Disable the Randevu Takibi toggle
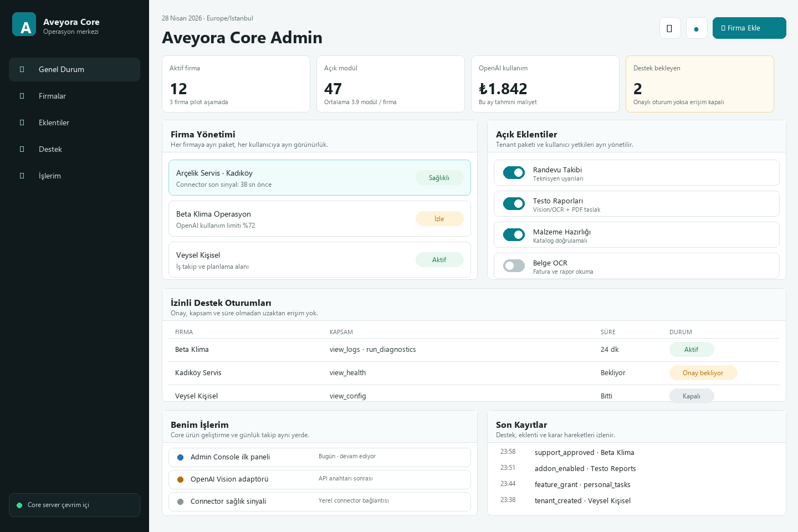Screen dimensions: 798x532 (x=514, y=173)
